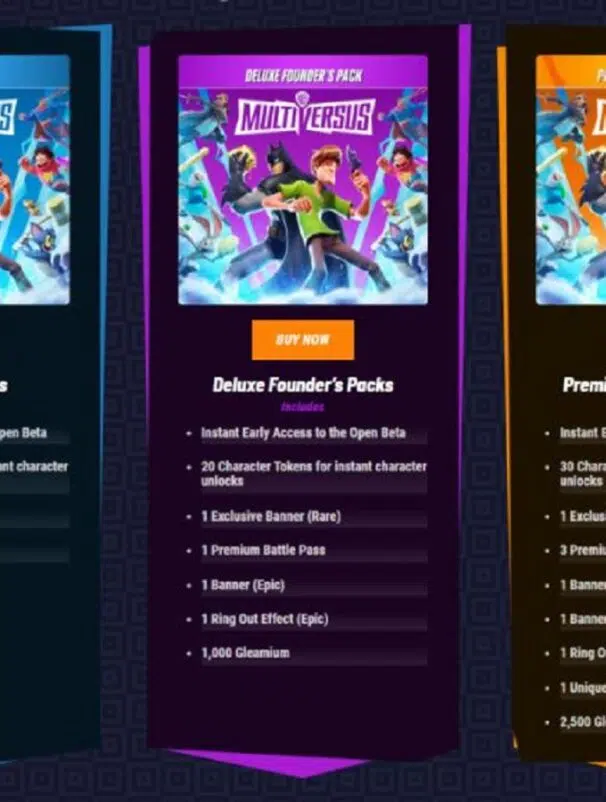
Task: Click the DELUXE FOUNDER'S PACK banner title
Action: coord(303,76)
